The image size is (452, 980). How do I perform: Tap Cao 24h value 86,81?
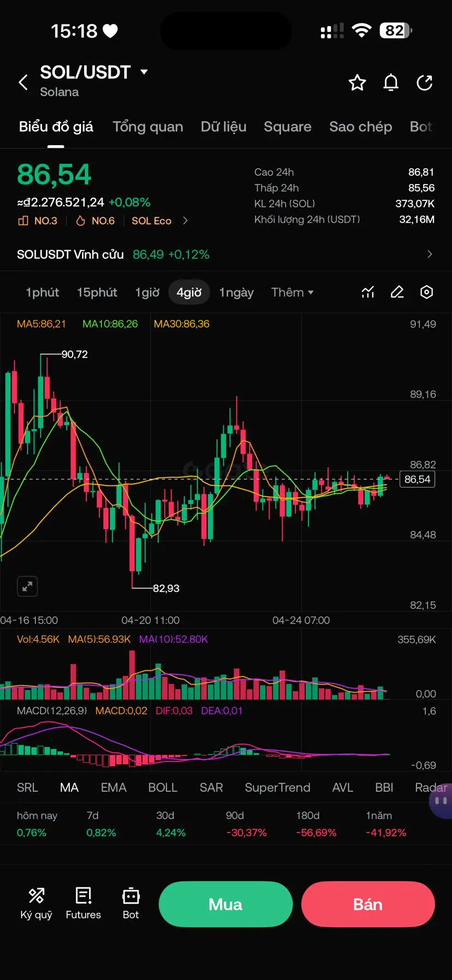pyautogui.click(x=421, y=172)
